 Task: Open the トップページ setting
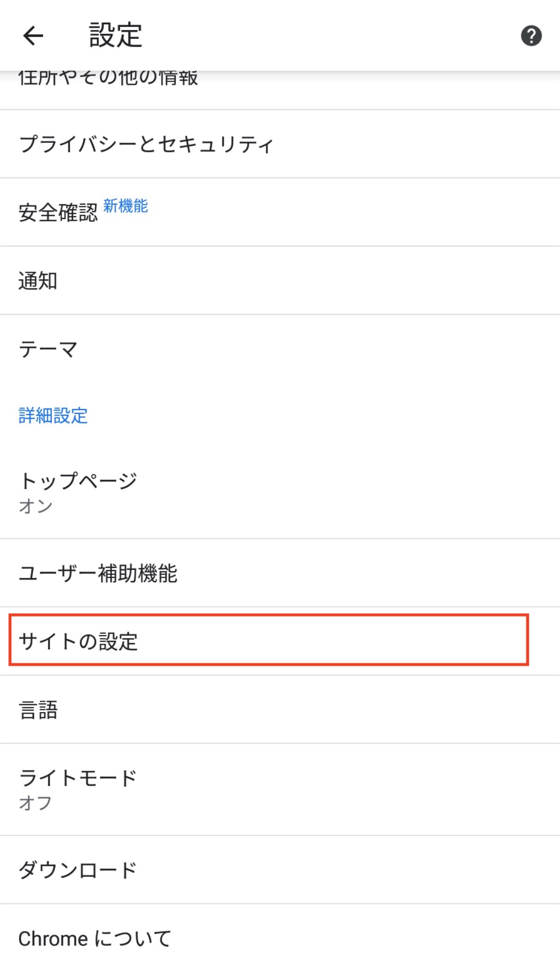[x=78, y=481]
